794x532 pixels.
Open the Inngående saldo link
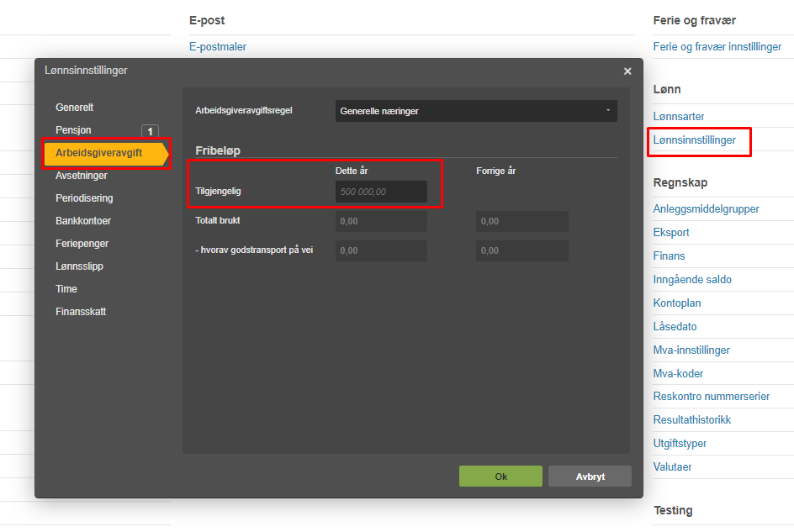coord(692,279)
